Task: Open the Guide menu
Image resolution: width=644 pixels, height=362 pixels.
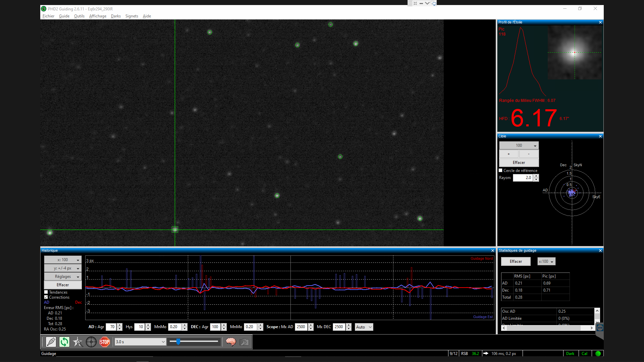Action: [x=64, y=16]
